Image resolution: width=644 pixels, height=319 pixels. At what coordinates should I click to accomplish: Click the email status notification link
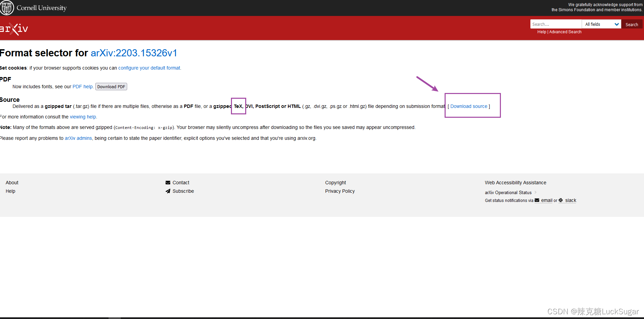(x=547, y=200)
